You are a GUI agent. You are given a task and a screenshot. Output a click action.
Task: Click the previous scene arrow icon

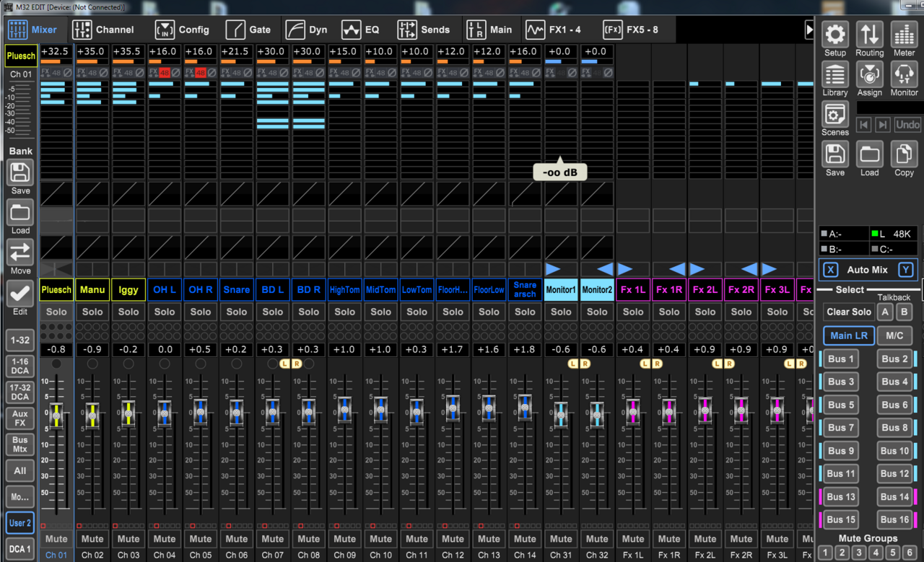863,125
